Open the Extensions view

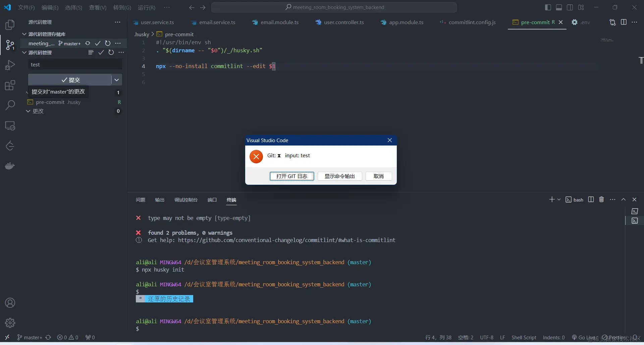coord(10,85)
